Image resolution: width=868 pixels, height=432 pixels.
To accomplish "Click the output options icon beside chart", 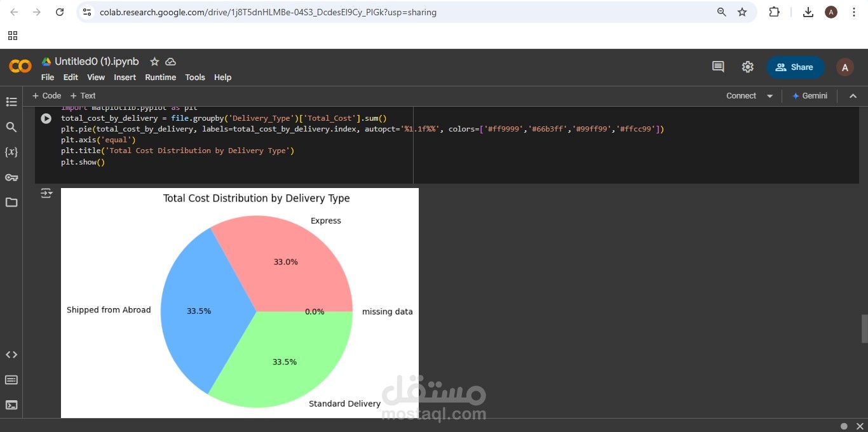I will click(x=46, y=193).
